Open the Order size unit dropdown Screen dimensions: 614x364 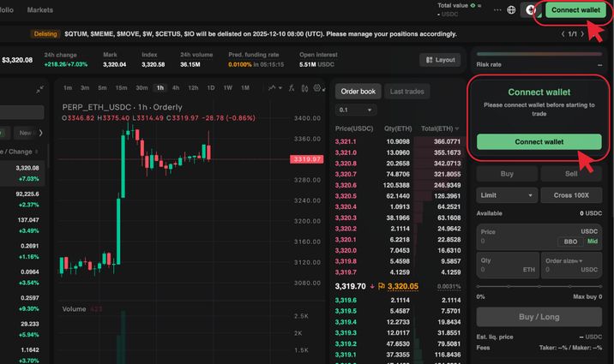[572, 262]
